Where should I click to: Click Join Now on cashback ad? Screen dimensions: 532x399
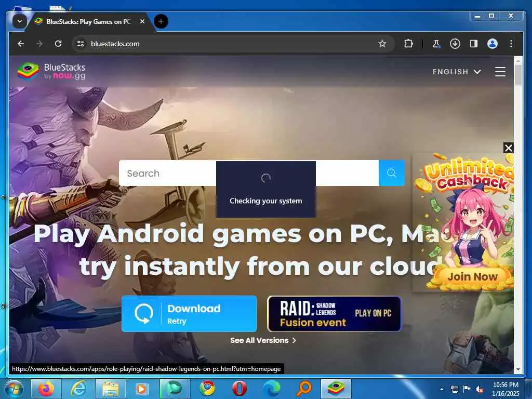click(472, 276)
